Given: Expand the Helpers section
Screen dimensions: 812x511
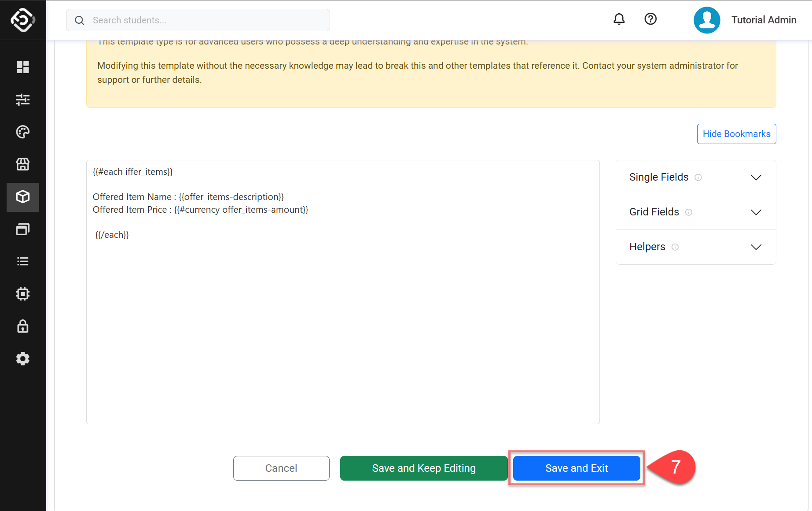Looking at the screenshot, I should coord(695,247).
